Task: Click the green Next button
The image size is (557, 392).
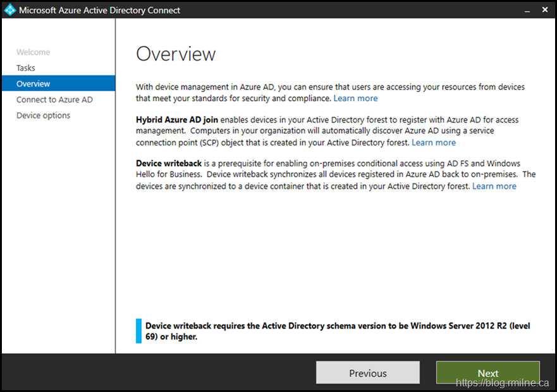Action: (x=487, y=373)
